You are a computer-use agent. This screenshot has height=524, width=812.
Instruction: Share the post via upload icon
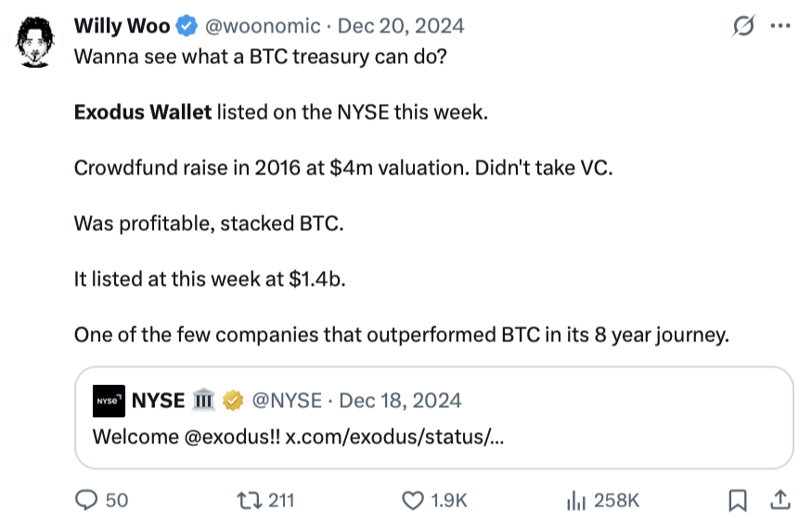[x=781, y=500]
